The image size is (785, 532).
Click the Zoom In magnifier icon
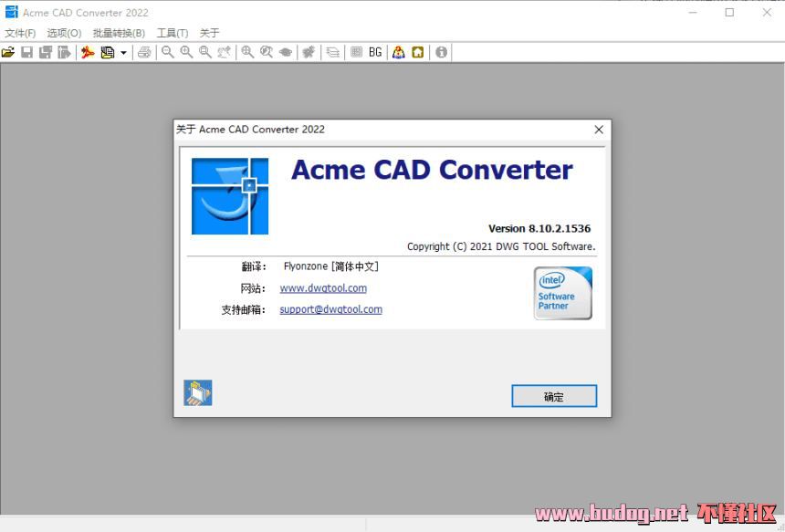click(186, 52)
